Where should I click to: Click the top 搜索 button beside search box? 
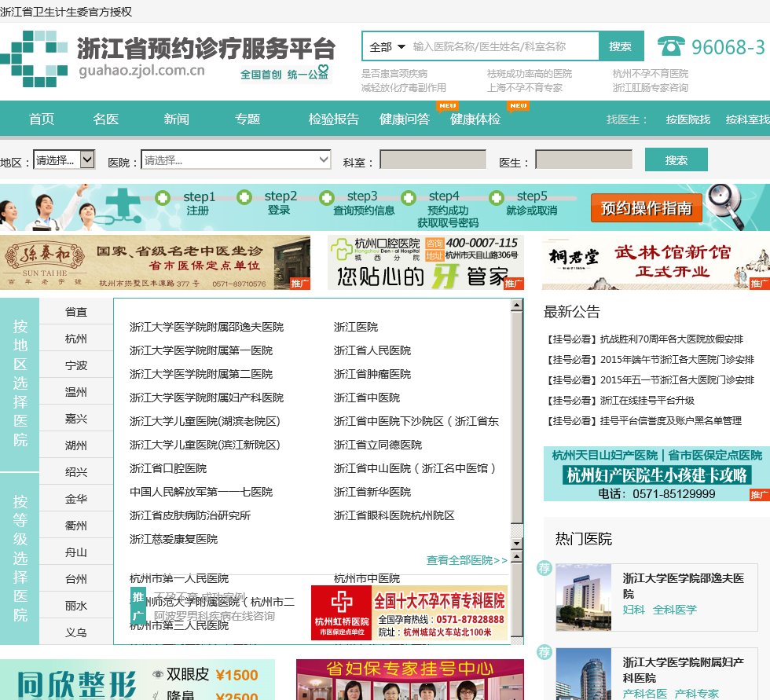point(621,46)
